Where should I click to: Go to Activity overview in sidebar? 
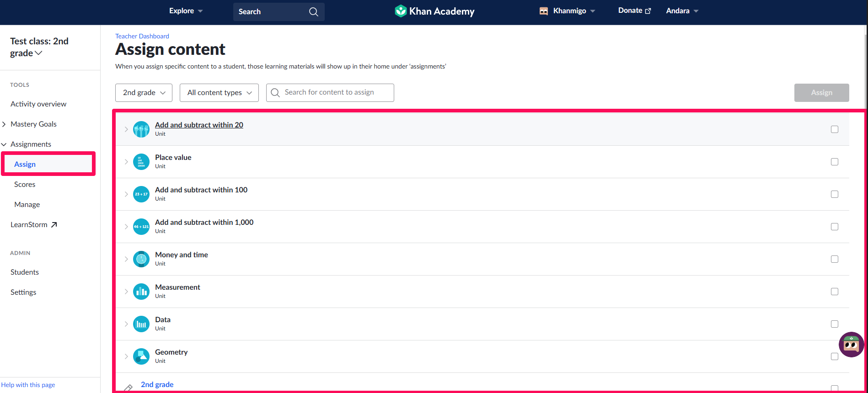click(x=38, y=104)
